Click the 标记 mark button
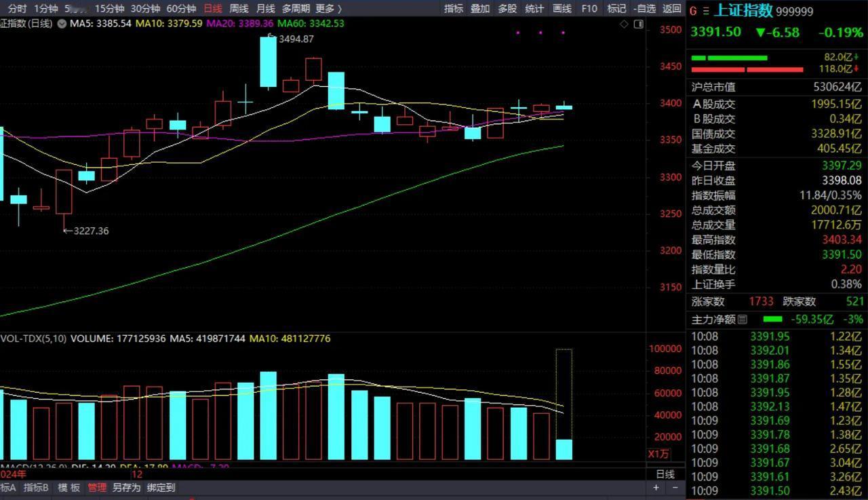Screen dimensions: 868x500 (616, 9)
